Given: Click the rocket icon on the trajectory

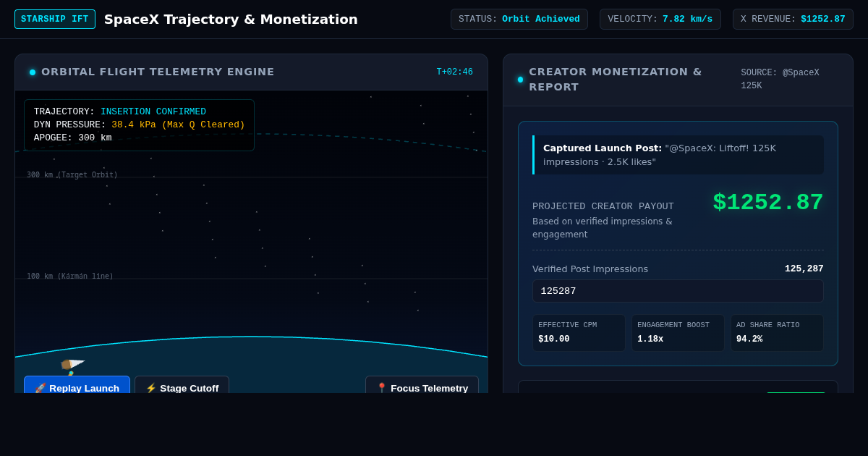Looking at the screenshot, I should 72,366.
